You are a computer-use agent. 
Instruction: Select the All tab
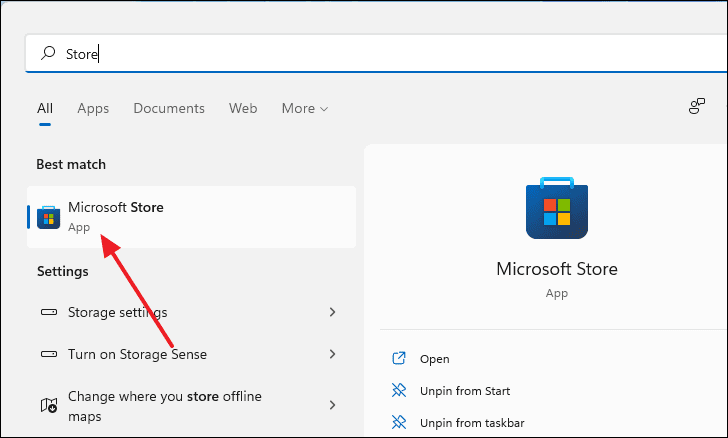point(45,108)
